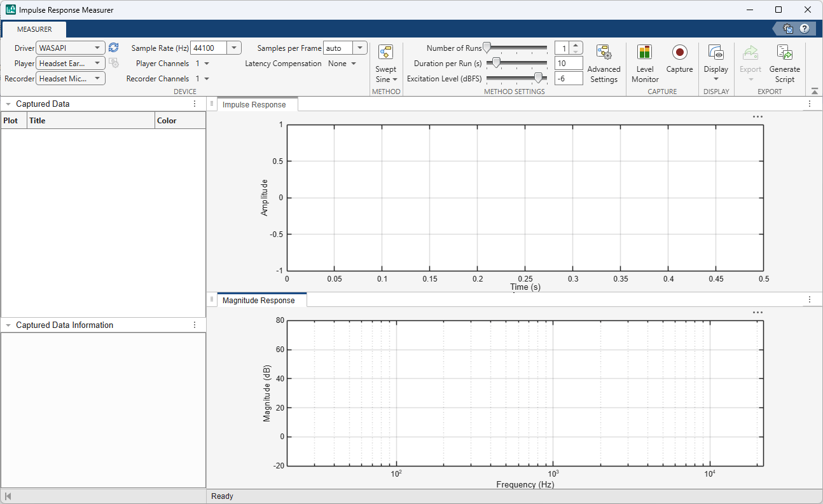This screenshot has height=504, width=823.
Task: Collapse the Captured Data Information panel
Action: [x=8, y=325]
